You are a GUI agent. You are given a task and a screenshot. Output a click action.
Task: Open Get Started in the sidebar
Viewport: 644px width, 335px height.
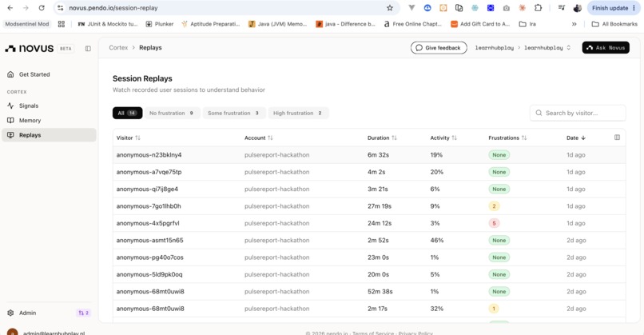(x=49, y=74)
